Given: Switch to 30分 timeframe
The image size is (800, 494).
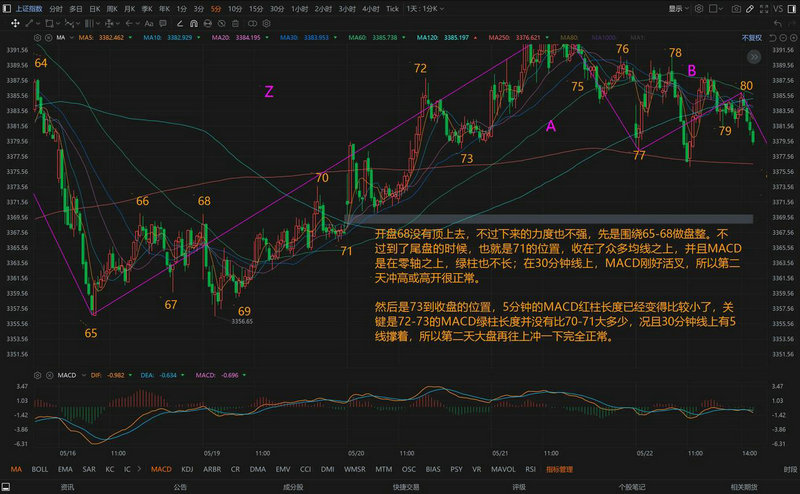Looking at the screenshot, I should coord(277,9).
